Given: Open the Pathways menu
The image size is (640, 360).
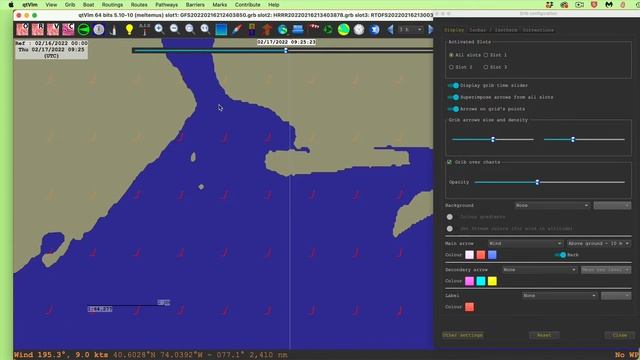Looking at the screenshot, I should tap(167, 4).
